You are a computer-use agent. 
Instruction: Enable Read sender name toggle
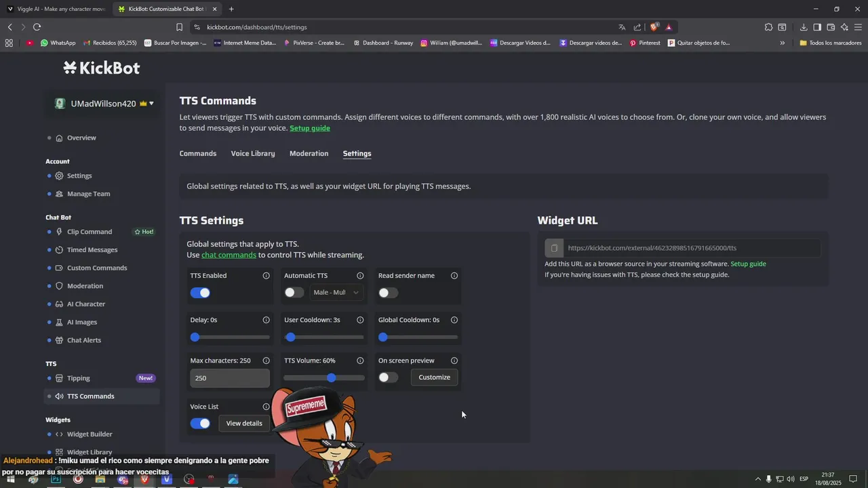pyautogui.click(x=388, y=293)
